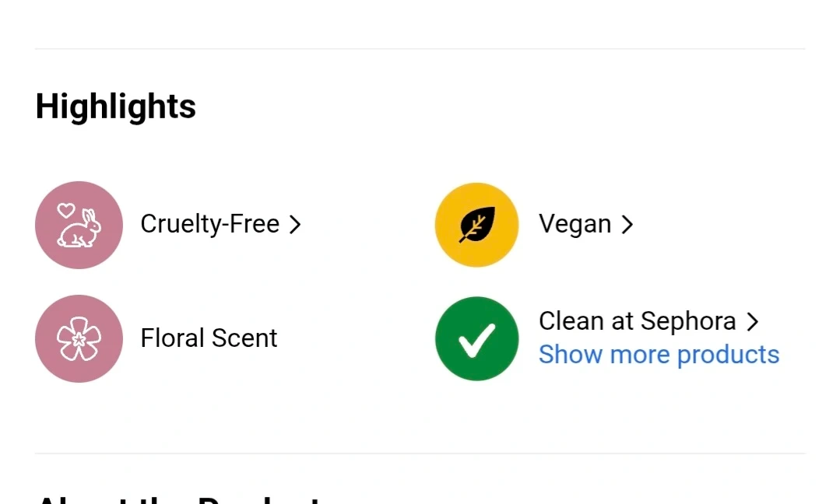
Task: Click the star center of the flower
Action: [x=79, y=340]
